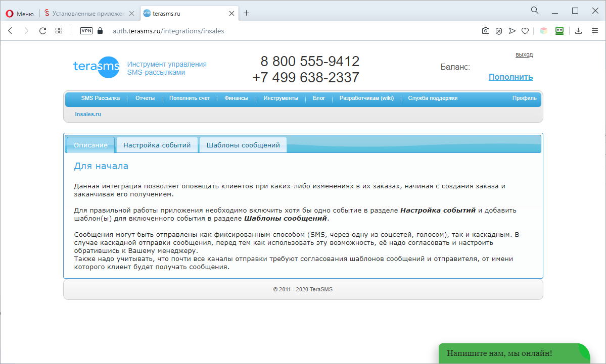
Task: Click the phone number +7 499 638-2337
Action: pyautogui.click(x=306, y=77)
